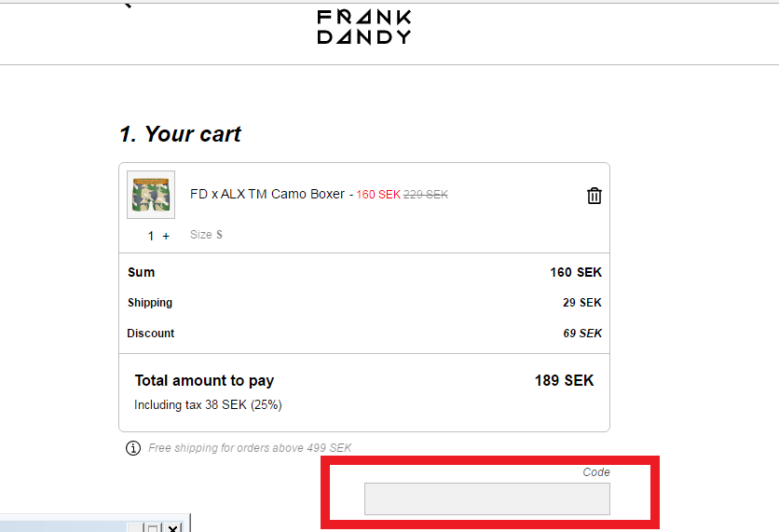Click the struck-through 229 SEK original price

tap(426, 194)
